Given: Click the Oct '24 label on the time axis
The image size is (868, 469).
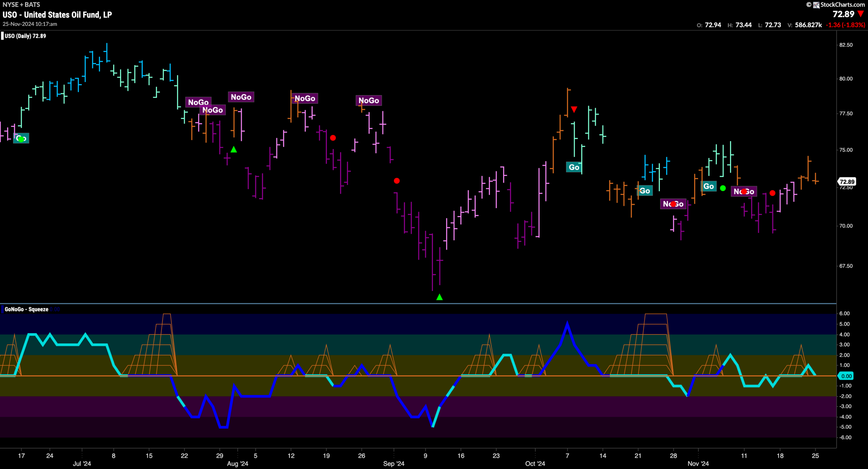Looking at the screenshot, I should coord(535,464).
